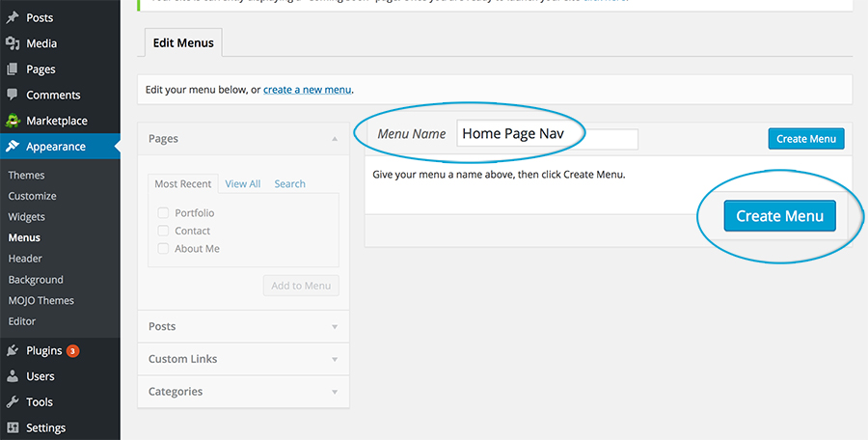Click the Comments speech bubble icon
The width and height of the screenshot is (868, 440).
click(13, 95)
